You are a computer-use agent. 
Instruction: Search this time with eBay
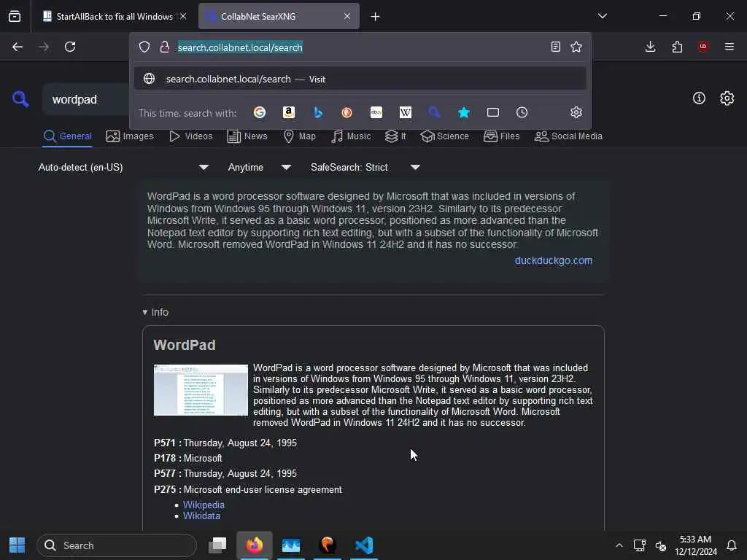376,112
